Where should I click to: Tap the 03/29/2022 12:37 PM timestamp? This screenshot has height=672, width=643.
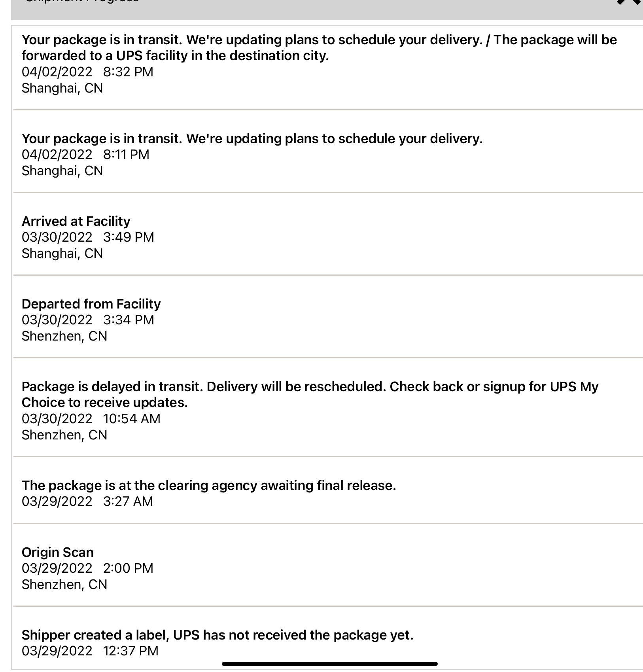90,651
